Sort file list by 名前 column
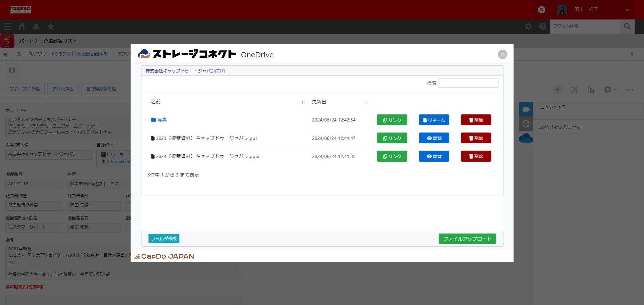This screenshot has height=305, width=644. pos(156,102)
